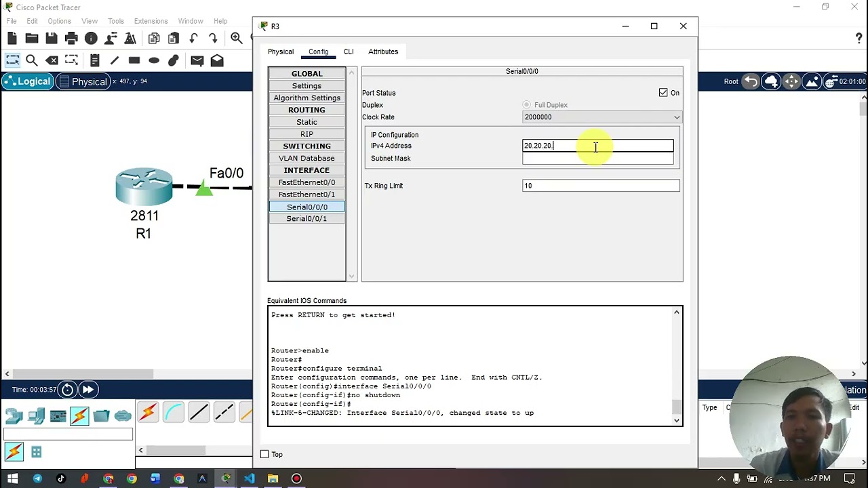Open the Help question mark
Viewport: 868px width, 488px height.
[859, 39]
